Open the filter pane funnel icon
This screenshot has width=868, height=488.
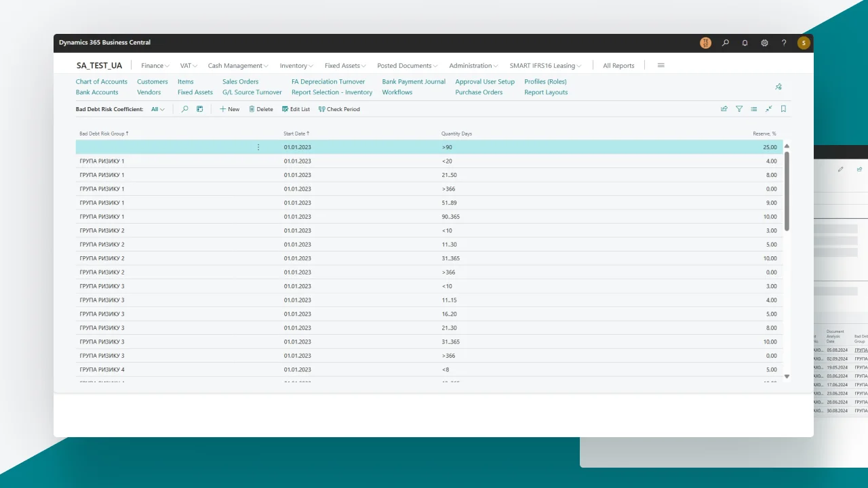pyautogui.click(x=739, y=108)
